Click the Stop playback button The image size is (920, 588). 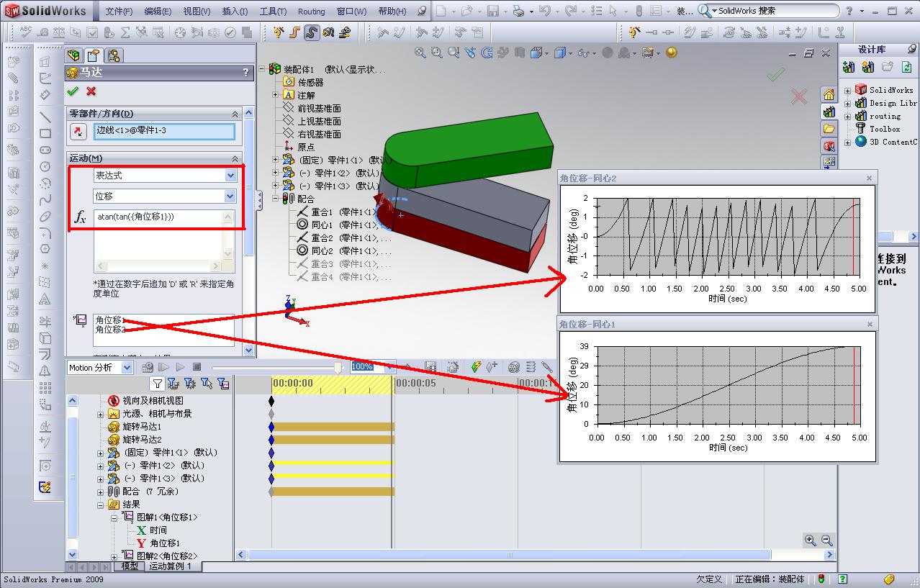coord(197,367)
